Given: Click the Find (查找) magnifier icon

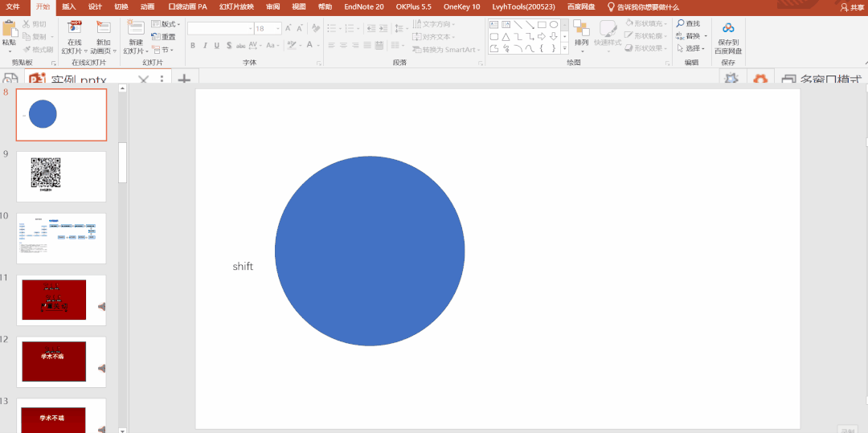Looking at the screenshot, I should point(681,24).
